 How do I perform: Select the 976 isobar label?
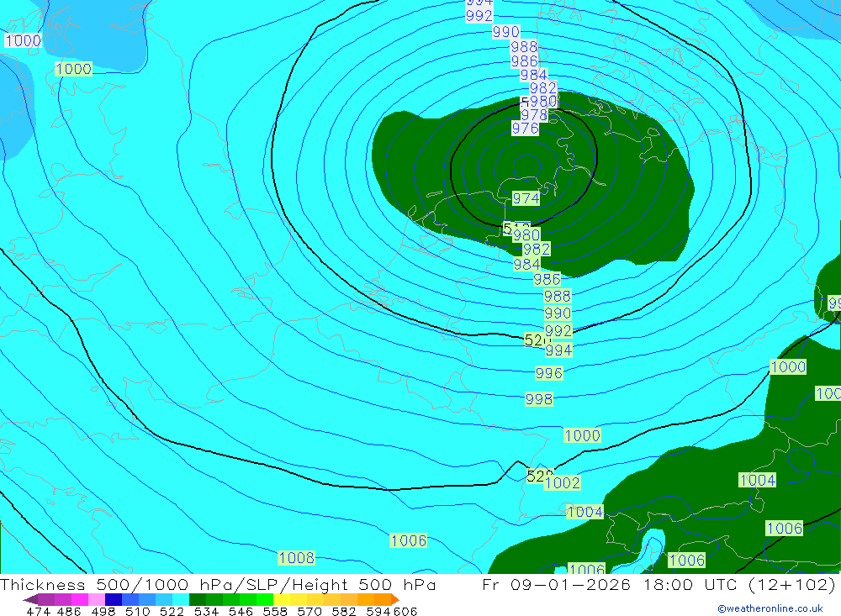coord(525,129)
